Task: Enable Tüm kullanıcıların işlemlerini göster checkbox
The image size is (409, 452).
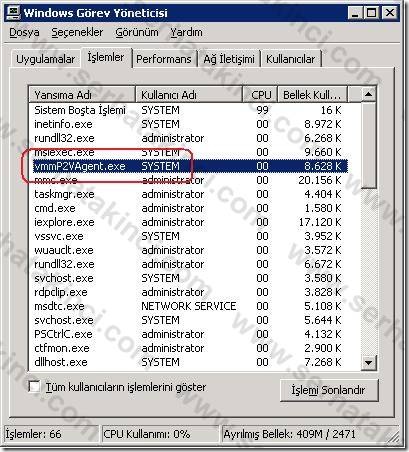Action: (x=34, y=387)
